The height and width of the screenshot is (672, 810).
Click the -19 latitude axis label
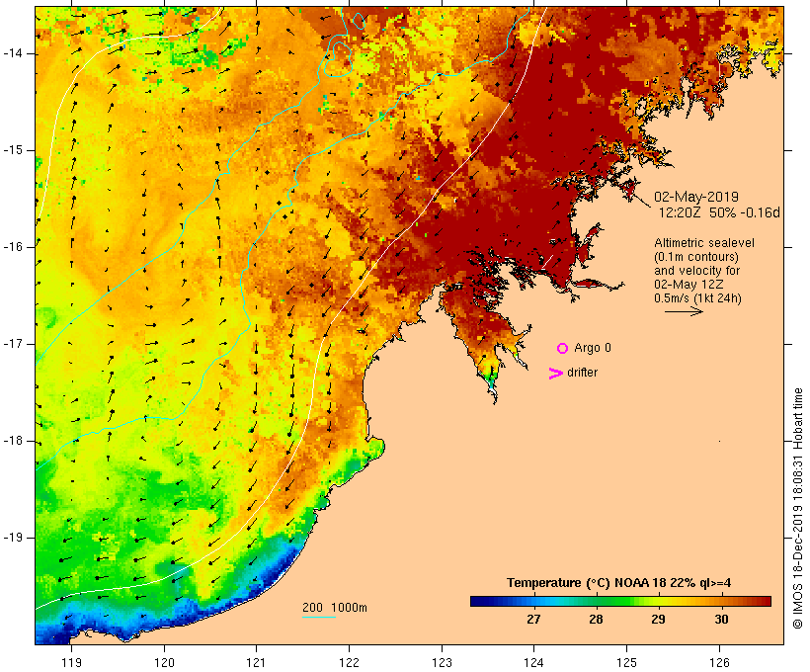[x=12, y=538]
